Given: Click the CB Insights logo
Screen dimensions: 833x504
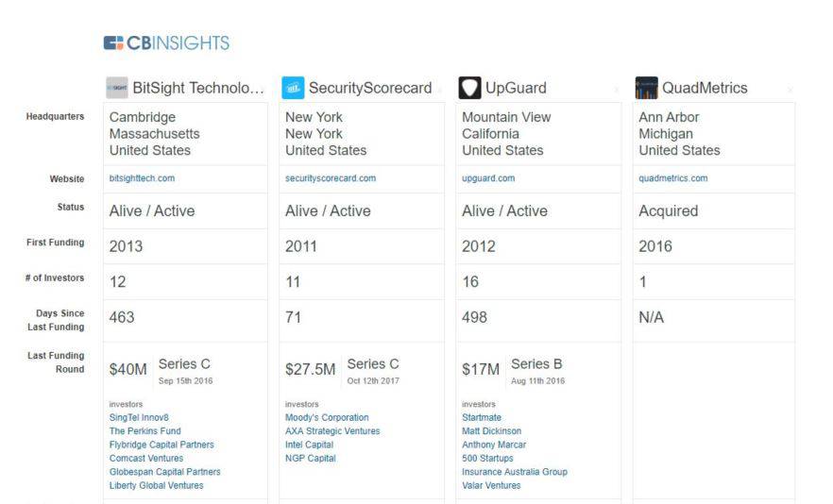Looking at the screenshot, I should 166,43.
